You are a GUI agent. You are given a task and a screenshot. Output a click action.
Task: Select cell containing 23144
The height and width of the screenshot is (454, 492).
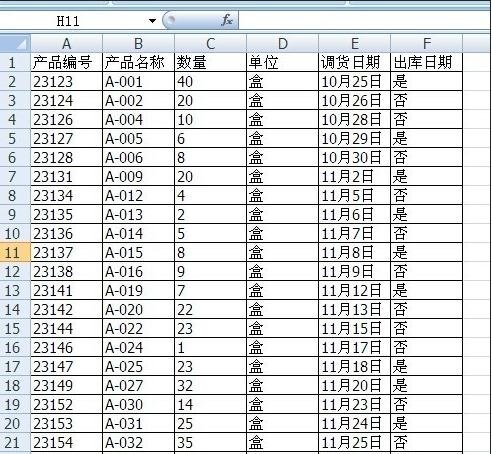point(67,328)
